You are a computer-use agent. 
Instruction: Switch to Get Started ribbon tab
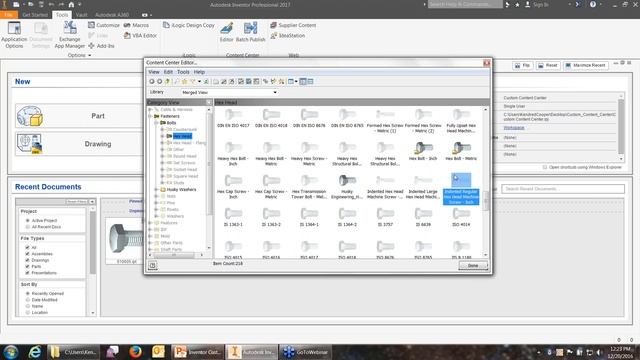[35, 15]
